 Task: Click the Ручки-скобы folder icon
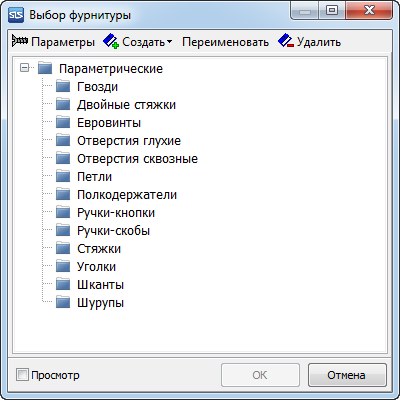coord(63,230)
